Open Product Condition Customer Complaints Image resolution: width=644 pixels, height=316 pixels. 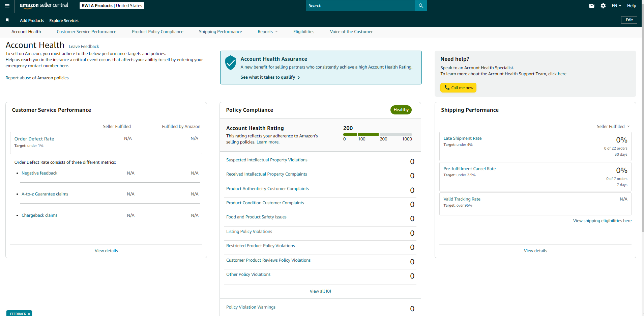click(265, 203)
